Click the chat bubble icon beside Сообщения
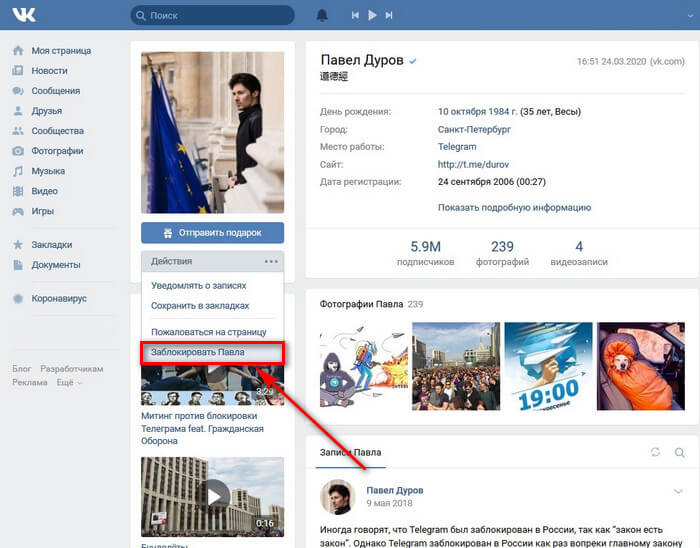The width and height of the screenshot is (700, 548). pos(18,91)
